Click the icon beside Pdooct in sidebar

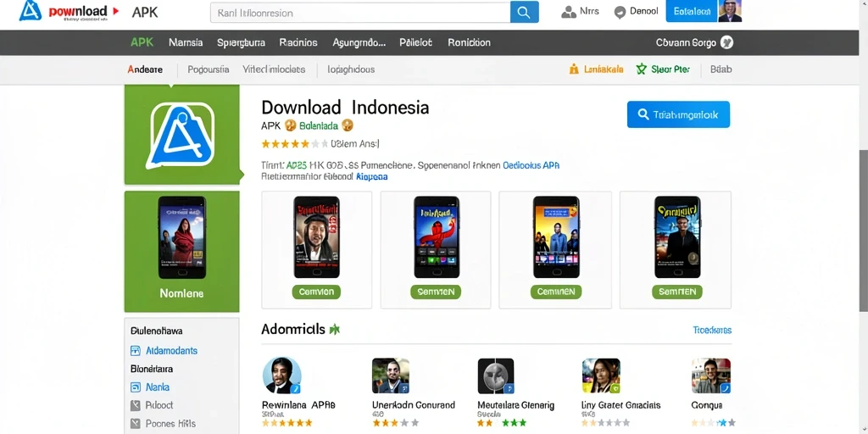pyautogui.click(x=136, y=405)
